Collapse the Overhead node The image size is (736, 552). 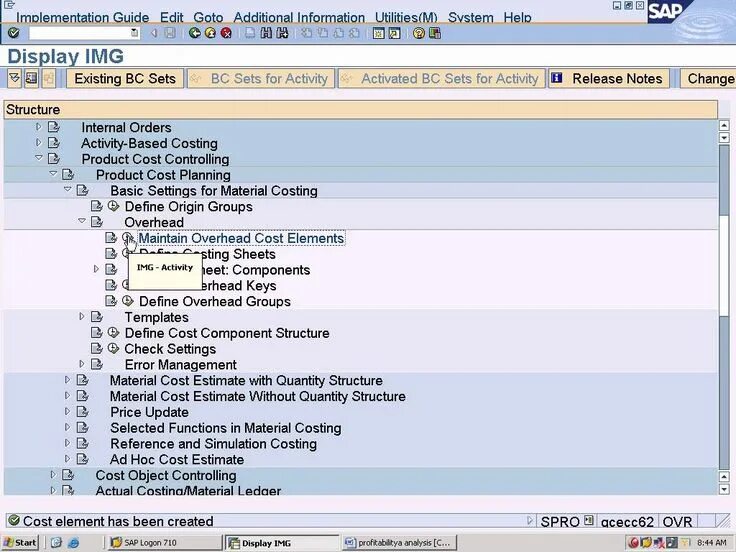[82, 221]
